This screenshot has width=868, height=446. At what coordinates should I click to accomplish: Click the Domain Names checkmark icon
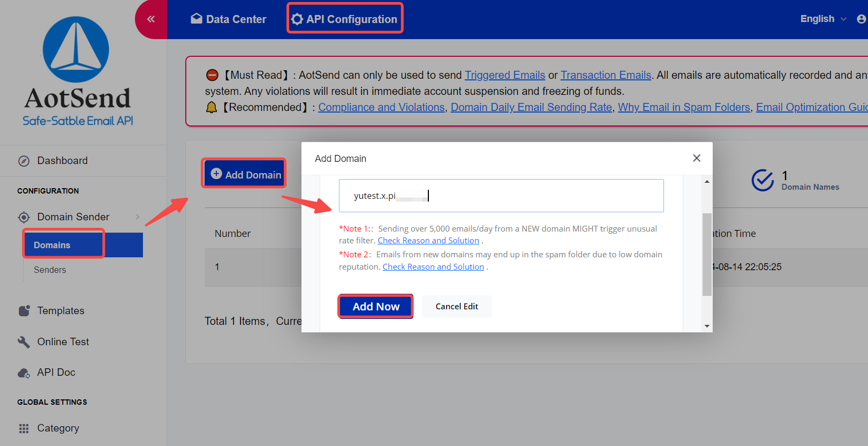click(763, 180)
